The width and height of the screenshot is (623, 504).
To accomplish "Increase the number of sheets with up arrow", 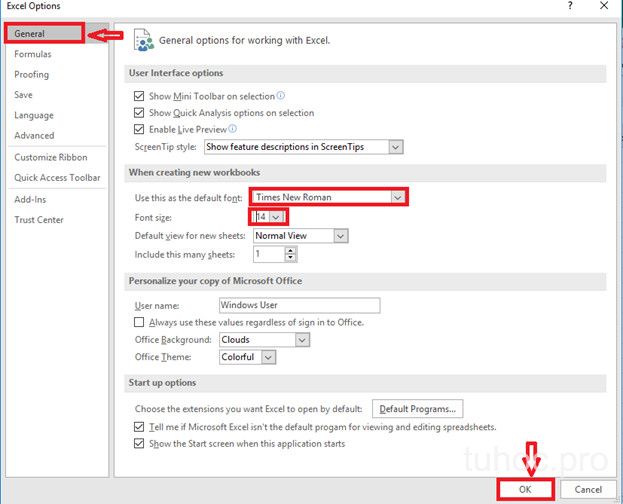I will coord(290,251).
